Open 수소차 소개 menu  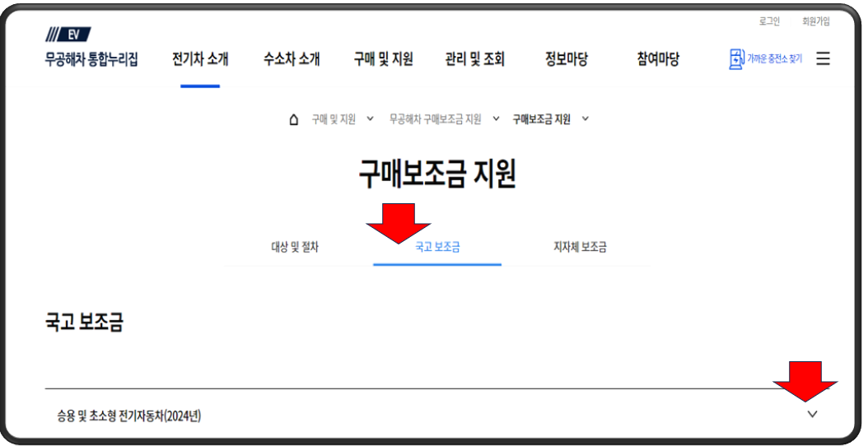pos(292,58)
